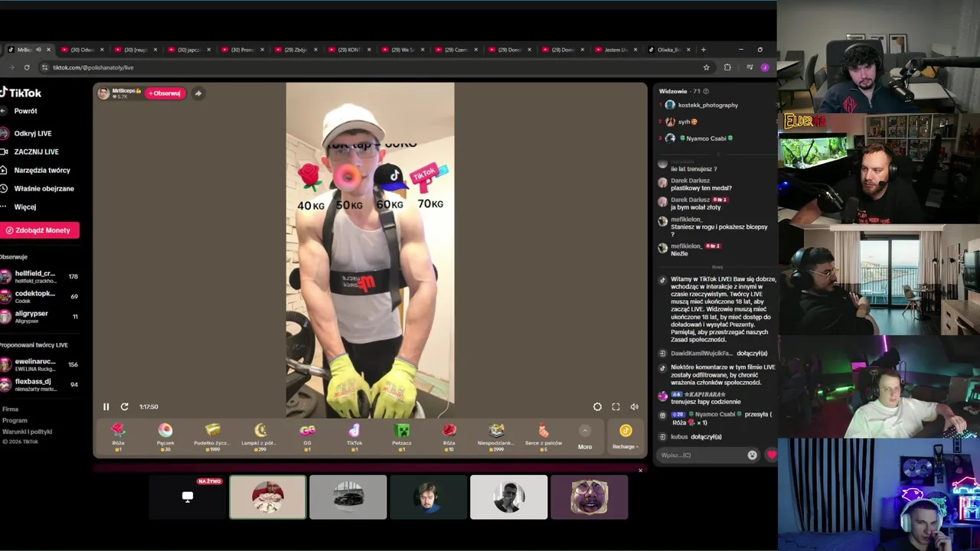Image resolution: width=980 pixels, height=551 pixels.
Task: Pause the live stream video
Action: click(x=106, y=407)
